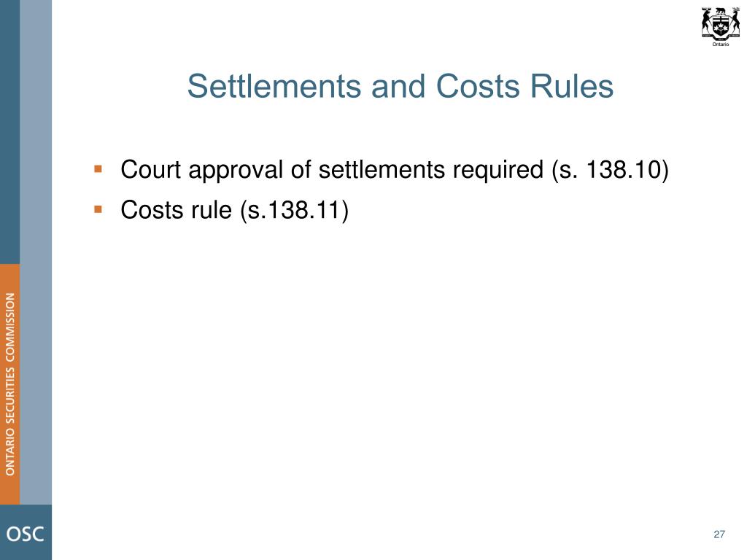Image resolution: width=747 pixels, height=560 pixels.
Task: Click the word "and" in the title
Action: (398, 86)
